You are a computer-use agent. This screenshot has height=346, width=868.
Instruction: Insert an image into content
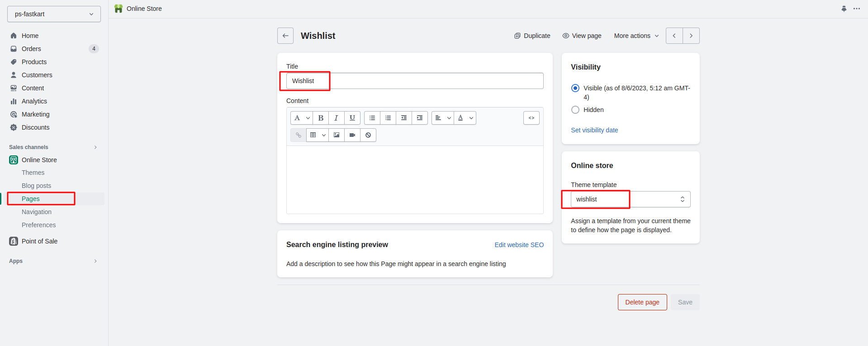337,135
